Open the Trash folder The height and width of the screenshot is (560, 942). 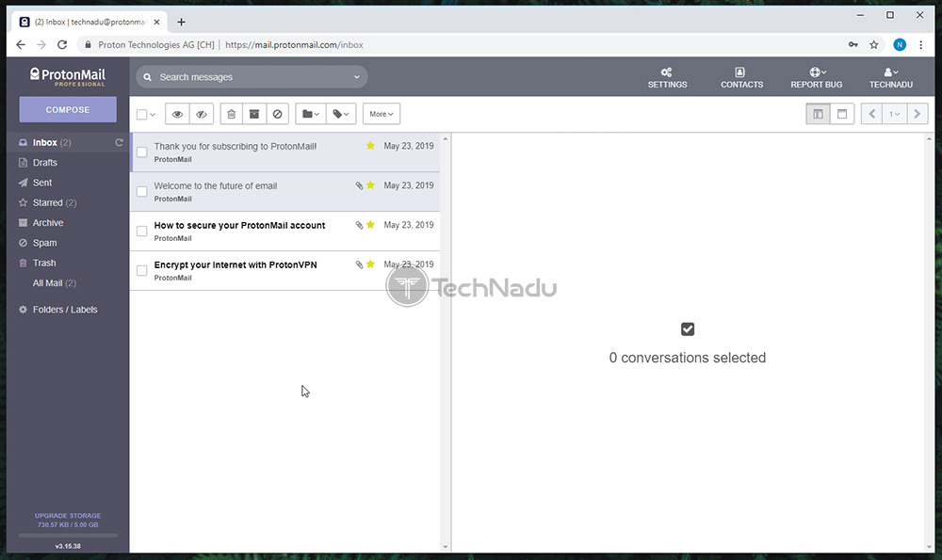click(68, 263)
